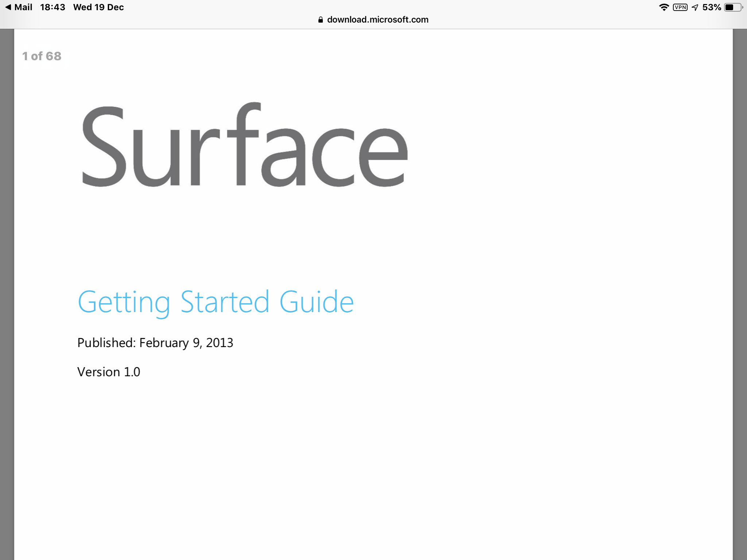Tap the VPN indicator icon

[x=680, y=7]
